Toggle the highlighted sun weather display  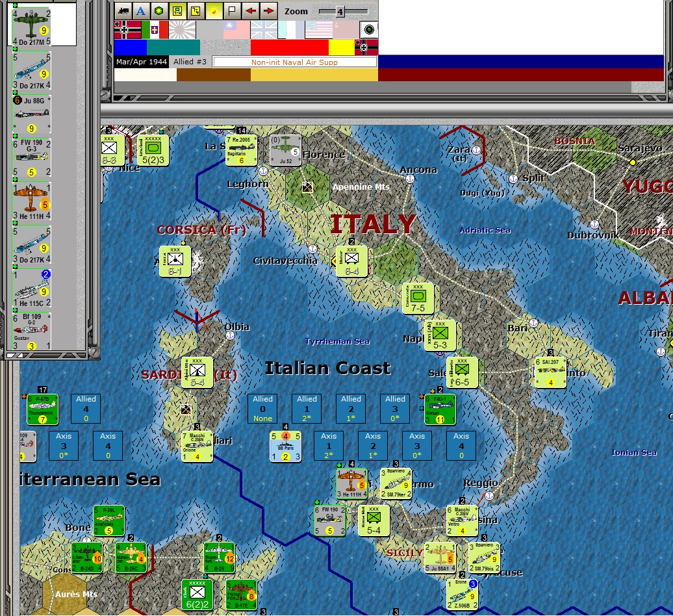click(x=214, y=11)
